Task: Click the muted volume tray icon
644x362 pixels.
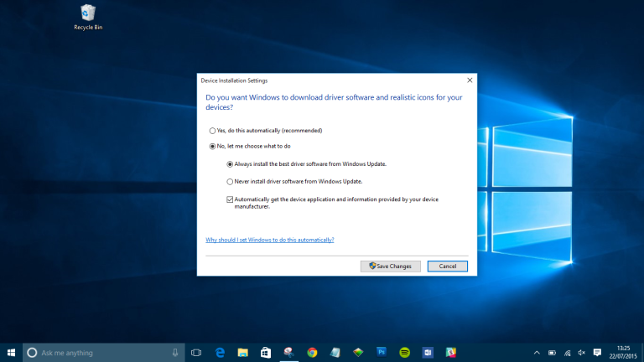Action: pos(582,353)
